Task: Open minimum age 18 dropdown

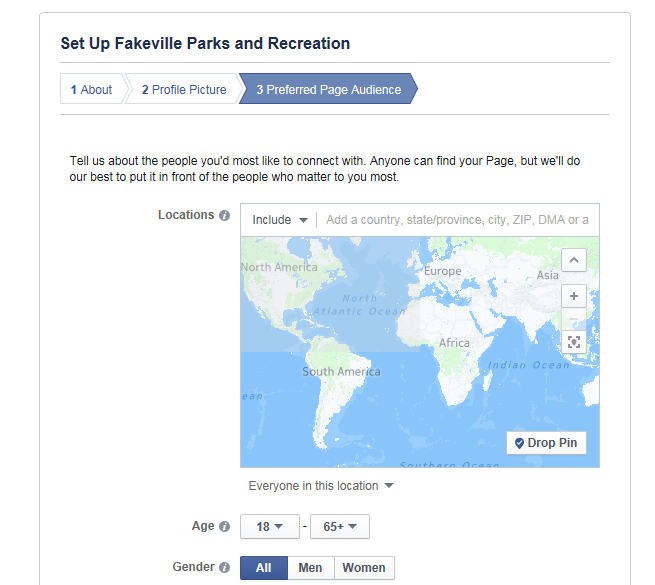Action: [x=269, y=526]
